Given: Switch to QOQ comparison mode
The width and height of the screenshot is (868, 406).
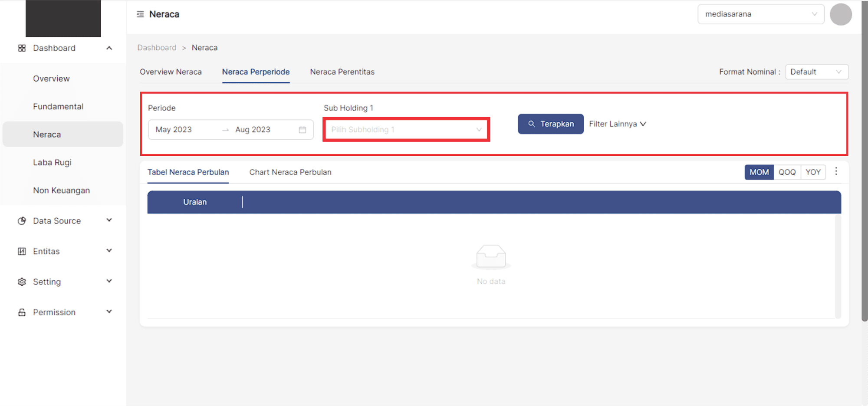Looking at the screenshot, I should (787, 172).
